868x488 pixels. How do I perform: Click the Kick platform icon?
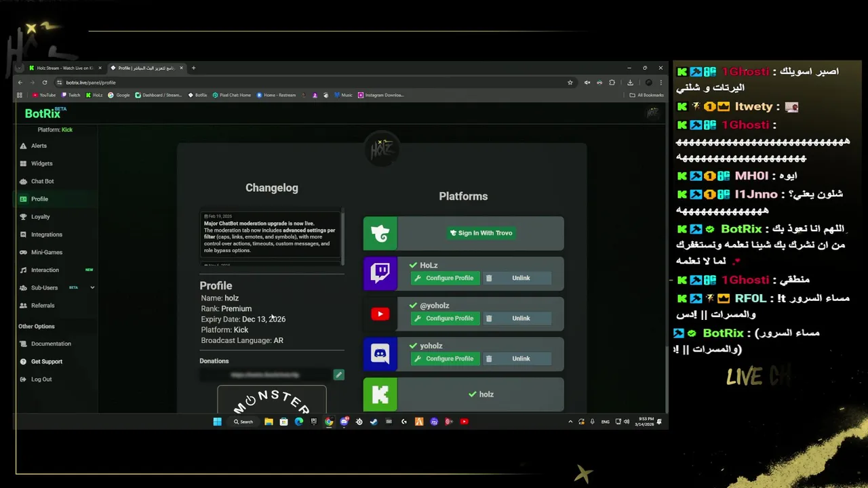tap(380, 394)
